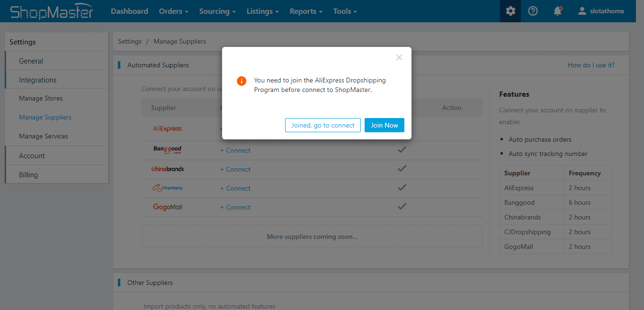Expand the Sourcing dropdown menu
Image resolution: width=644 pixels, height=310 pixels.
click(x=217, y=11)
